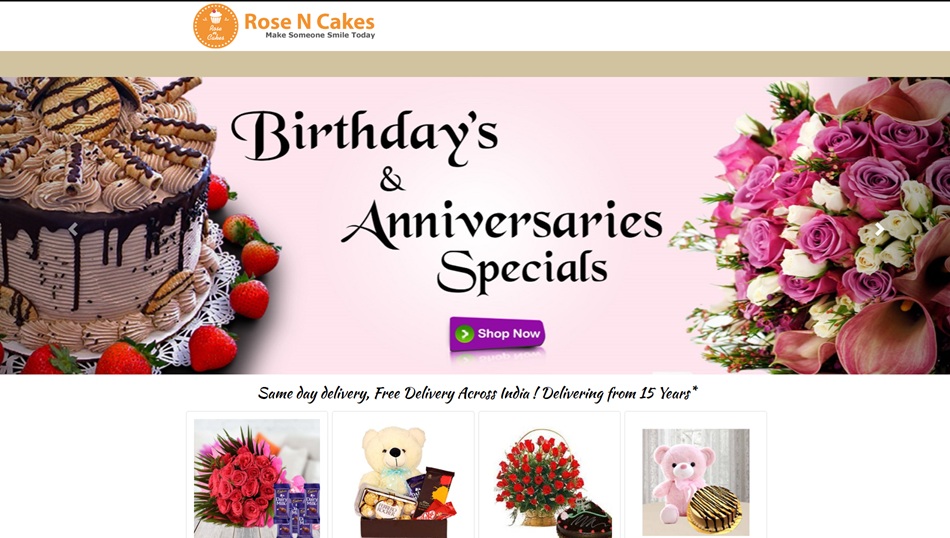
Task: Open red roses with Dairy Milk product
Action: point(257,477)
